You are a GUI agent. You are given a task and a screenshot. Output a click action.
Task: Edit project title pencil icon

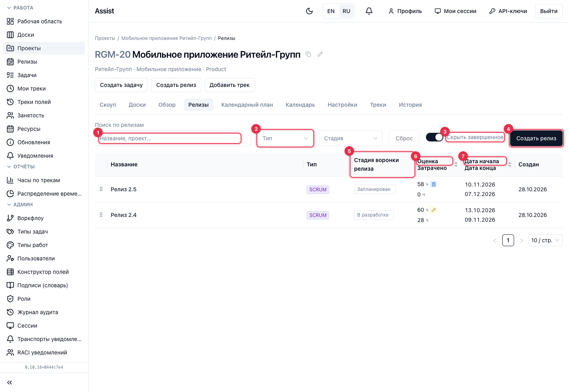[x=320, y=54]
